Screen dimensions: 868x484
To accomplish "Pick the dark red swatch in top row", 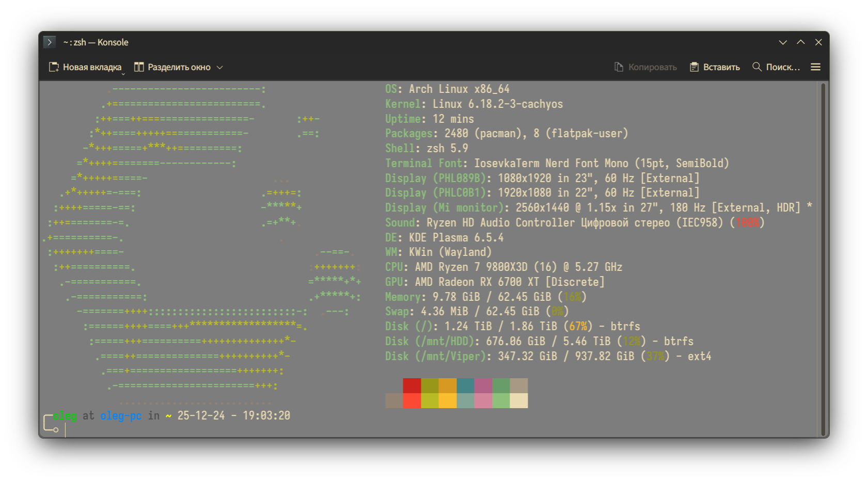I will pos(412,386).
